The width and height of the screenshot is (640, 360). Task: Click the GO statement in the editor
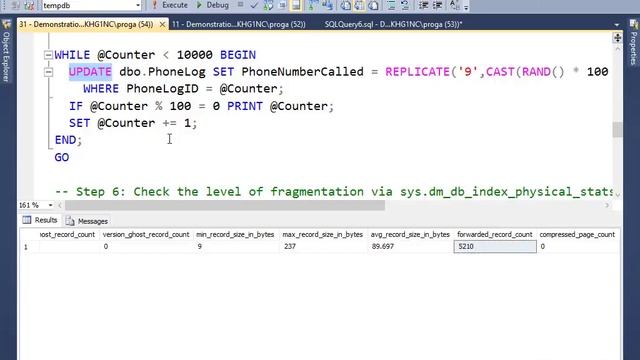click(62, 157)
